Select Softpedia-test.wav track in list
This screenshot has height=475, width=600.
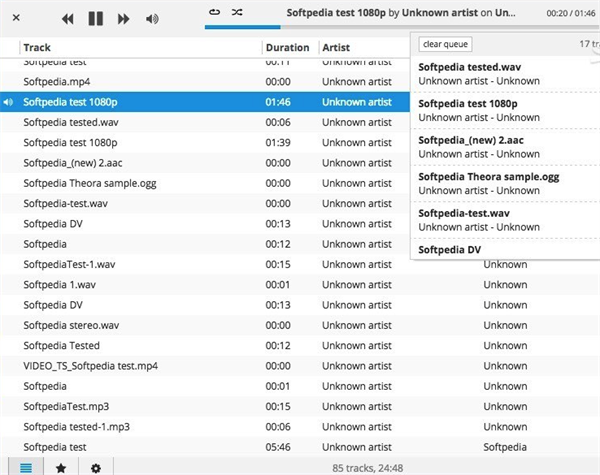coord(205,203)
